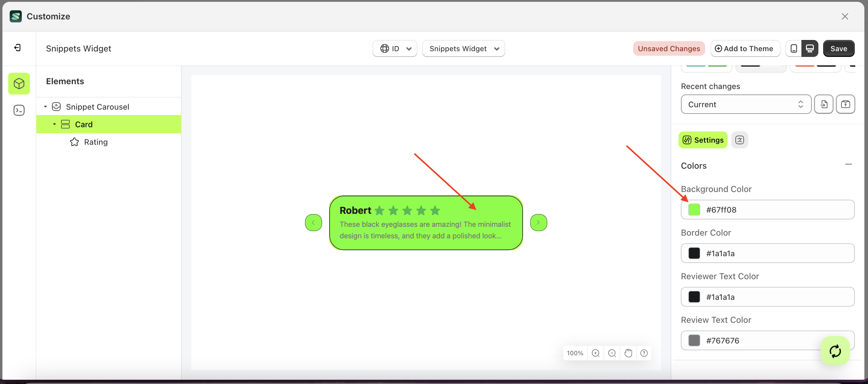This screenshot has height=384, width=868.
Task: Open the AI styling icon next to Settings
Action: pos(740,140)
